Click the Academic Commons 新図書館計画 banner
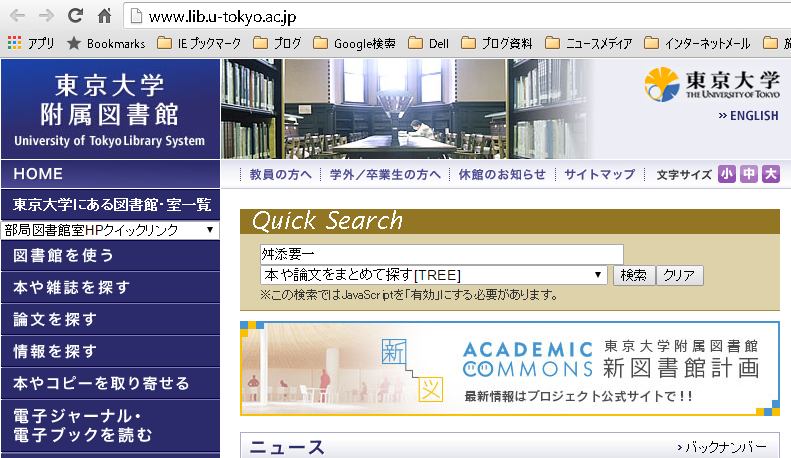The image size is (791, 458). [509, 368]
